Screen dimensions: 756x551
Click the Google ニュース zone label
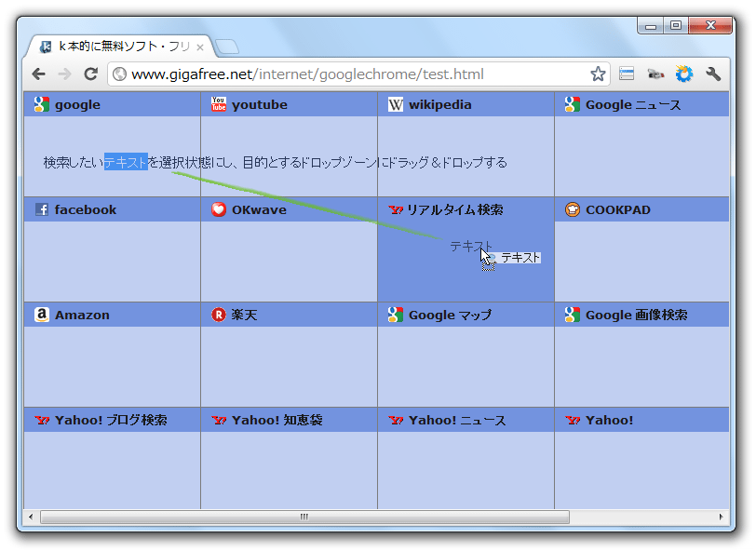pyautogui.click(x=633, y=104)
